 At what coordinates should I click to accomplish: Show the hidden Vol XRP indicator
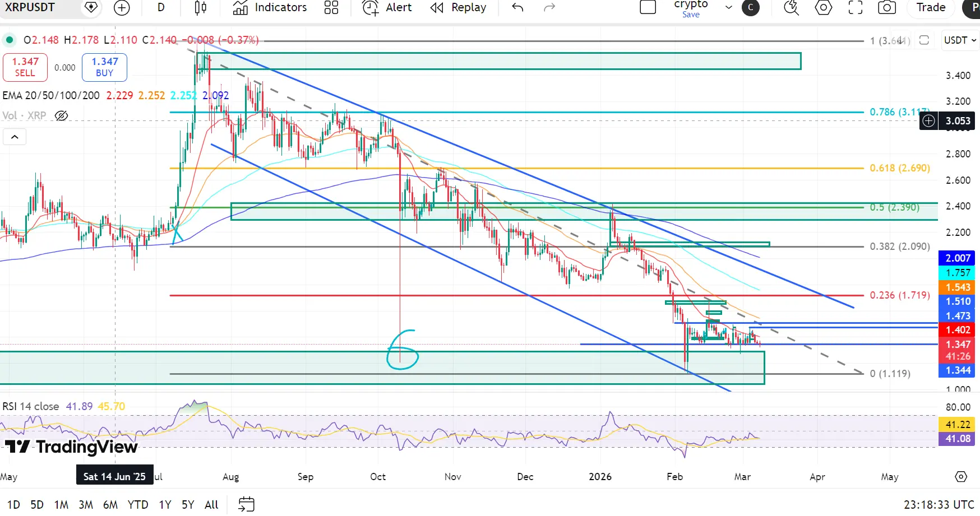pyautogui.click(x=62, y=115)
